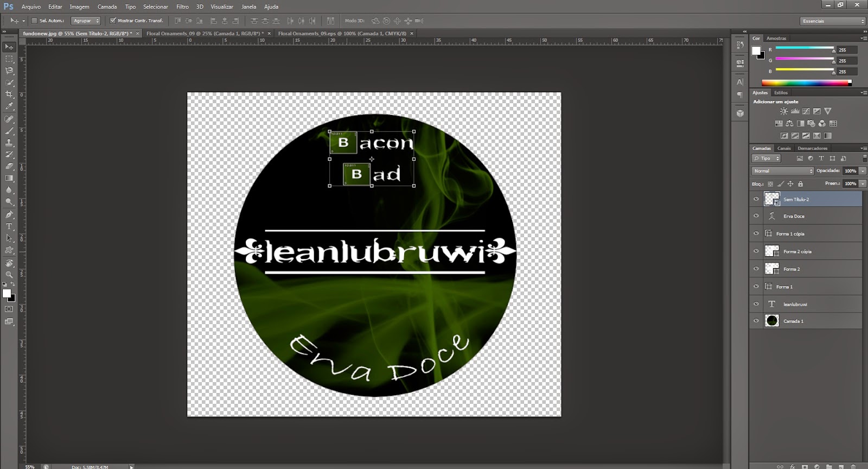This screenshot has height=469, width=868.
Task: Add a Curves adjustment
Action: click(806, 111)
